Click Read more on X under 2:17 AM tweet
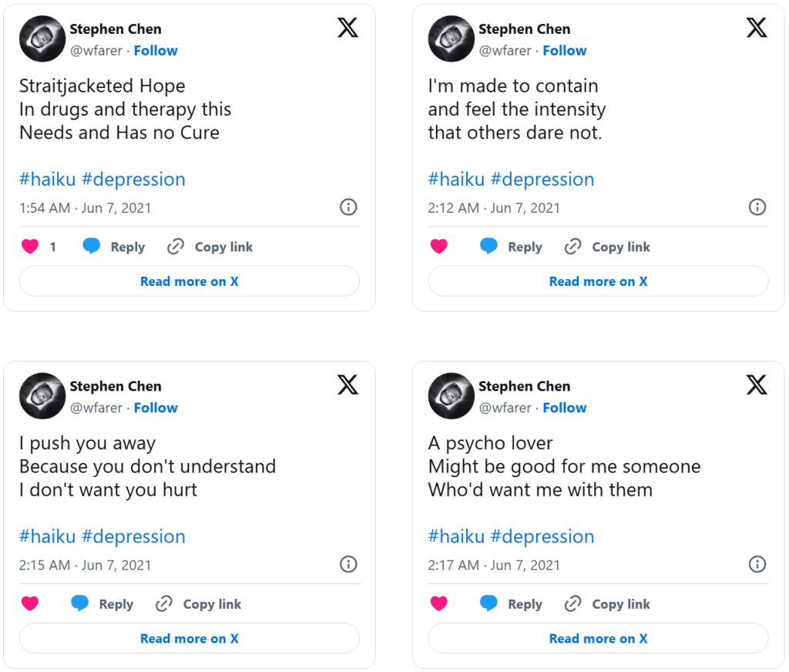 [x=598, y=638]
